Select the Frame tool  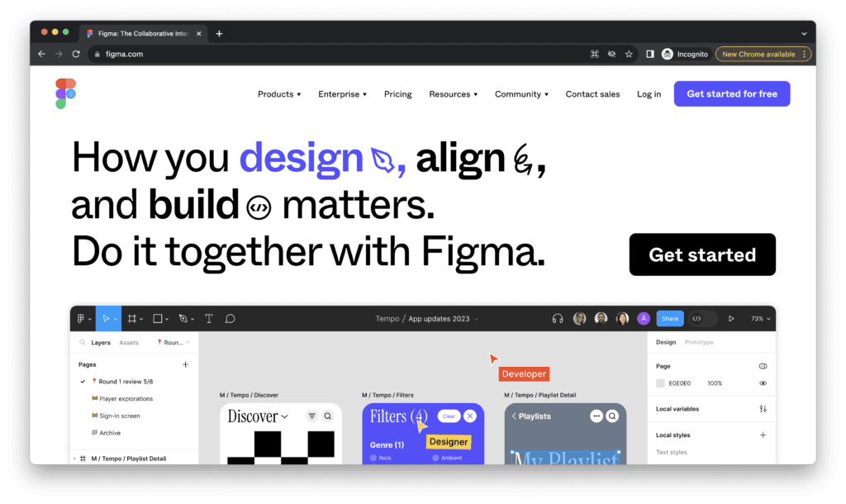(131, 318)
